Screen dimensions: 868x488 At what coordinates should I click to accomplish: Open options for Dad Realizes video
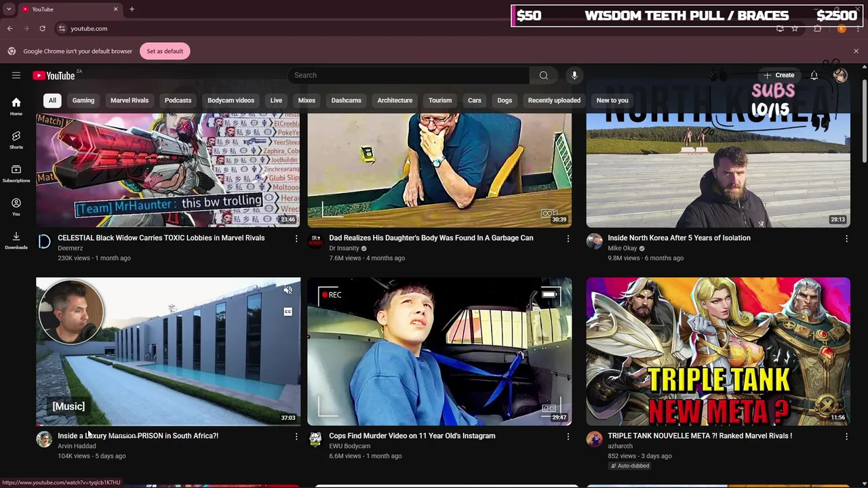coord(568,239)
